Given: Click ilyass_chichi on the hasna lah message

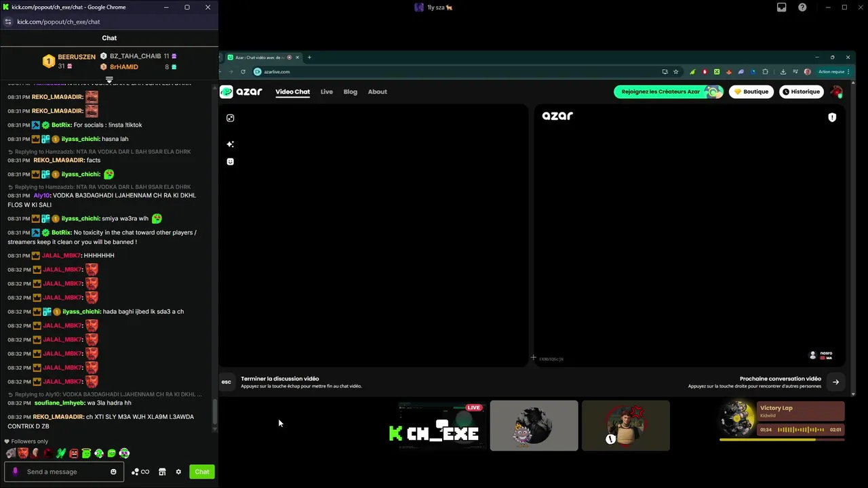Looking at the screenshot, I should 80,139.
